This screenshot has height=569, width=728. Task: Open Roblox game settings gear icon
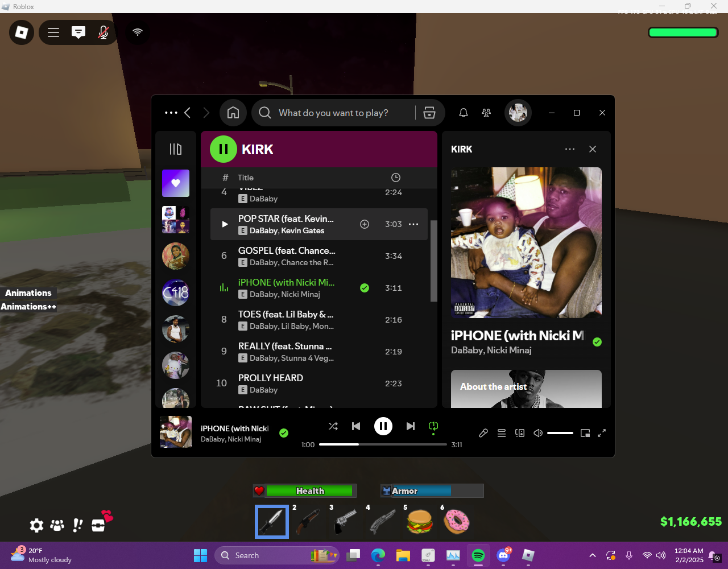(36, 525)
